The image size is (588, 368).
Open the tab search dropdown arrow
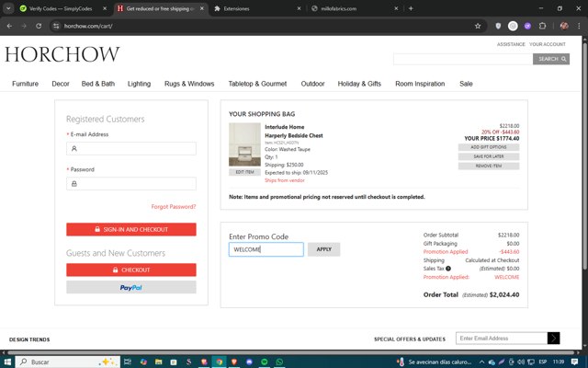[8, 8]
